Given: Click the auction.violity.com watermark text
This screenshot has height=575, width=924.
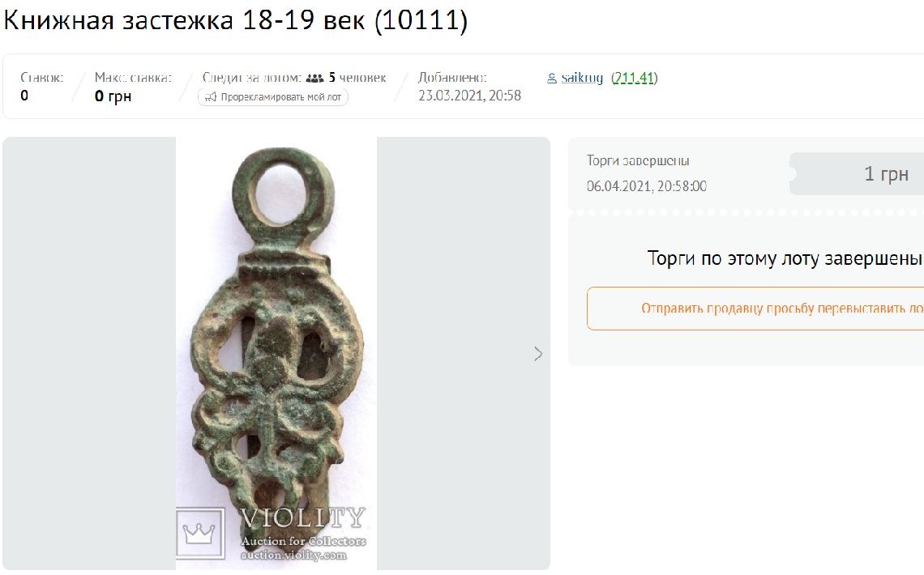Looking at the screenshot, I should tap(293, 555).
